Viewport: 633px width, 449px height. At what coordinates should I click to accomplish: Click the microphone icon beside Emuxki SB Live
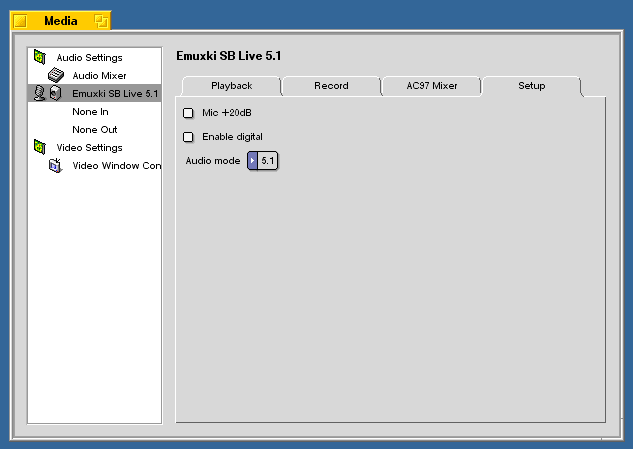(39, 94)
